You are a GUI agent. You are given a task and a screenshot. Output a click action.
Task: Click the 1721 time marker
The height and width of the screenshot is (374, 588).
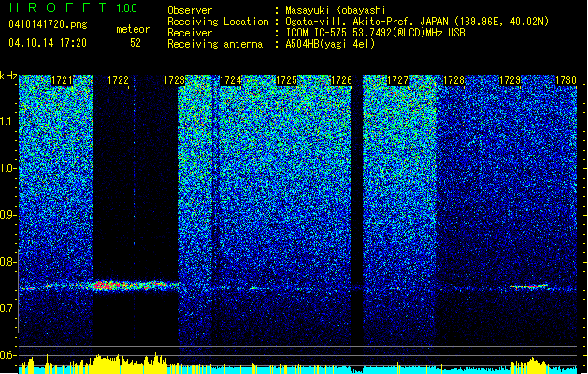pos(62,80)
